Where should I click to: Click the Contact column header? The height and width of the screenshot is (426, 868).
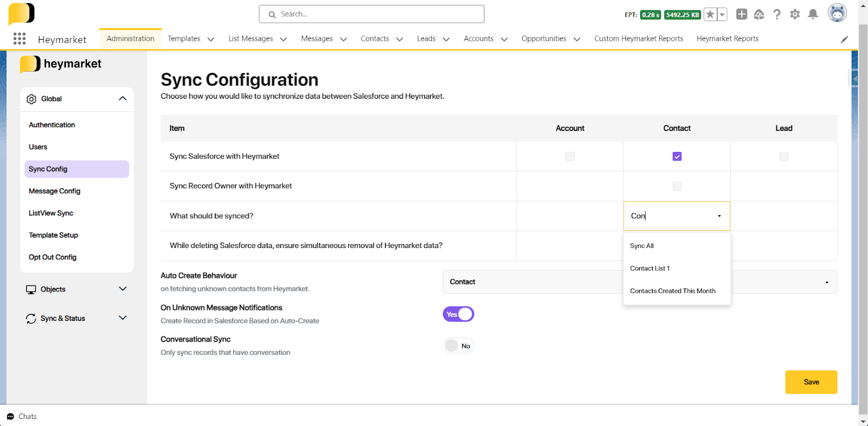(x=677, y=129)
